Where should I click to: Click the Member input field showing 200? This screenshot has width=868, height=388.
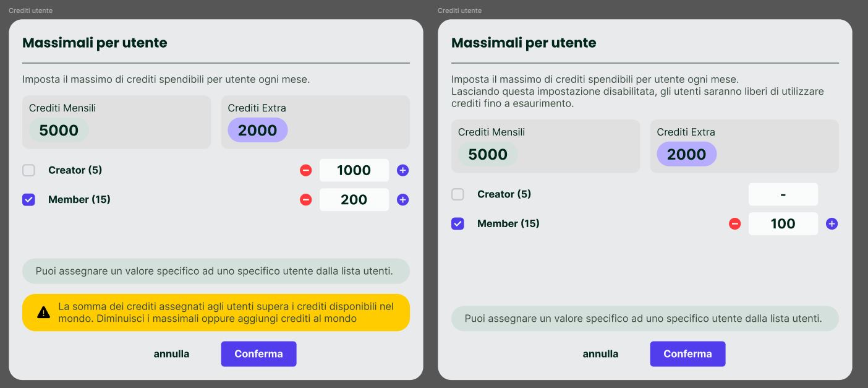[354, 200]
